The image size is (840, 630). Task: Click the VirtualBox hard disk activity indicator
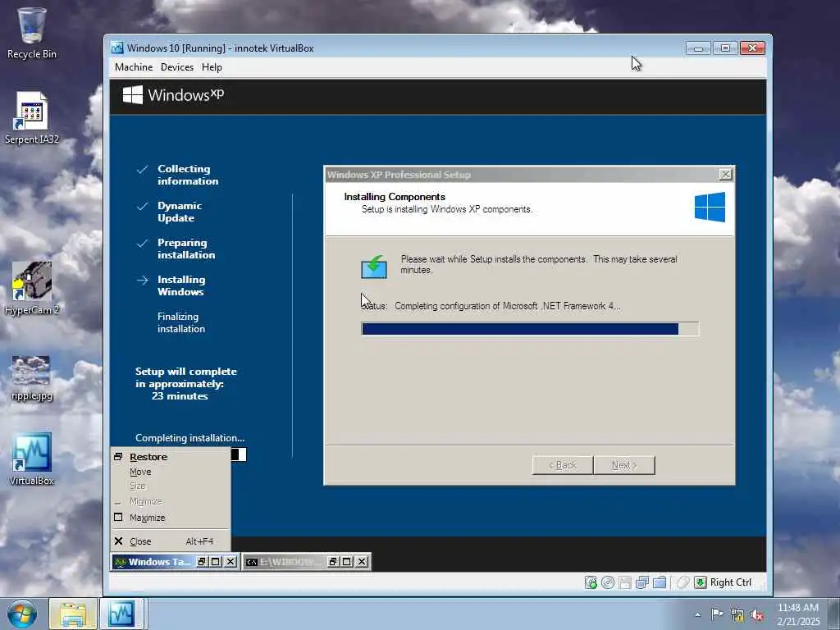click(591, 582)
